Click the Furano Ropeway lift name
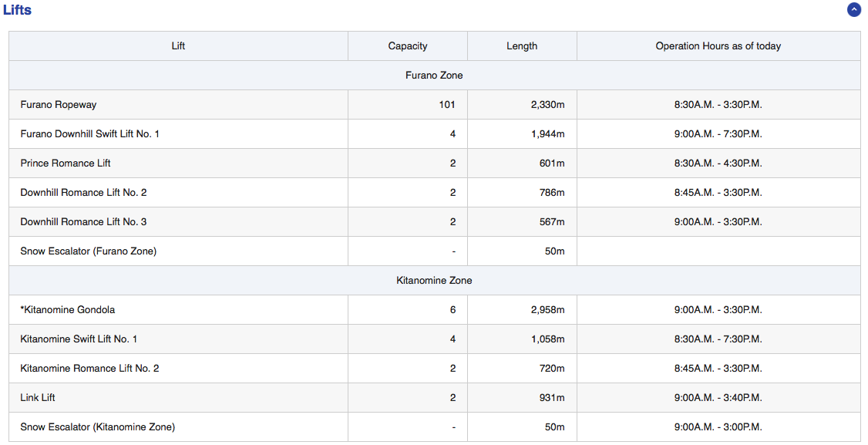The height and width of the screenshot is (445, 868). [59, 105]
